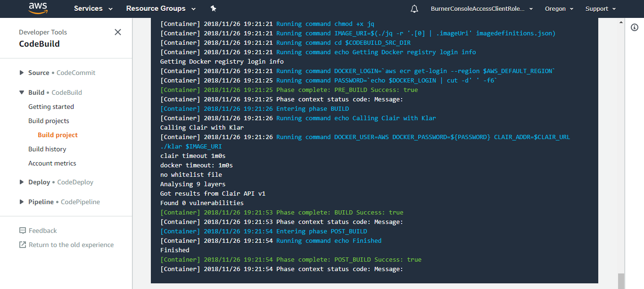The width and height of the screenshot is (644, 289).
Task: Open the Services menu
Action: (x=93, y=8)
